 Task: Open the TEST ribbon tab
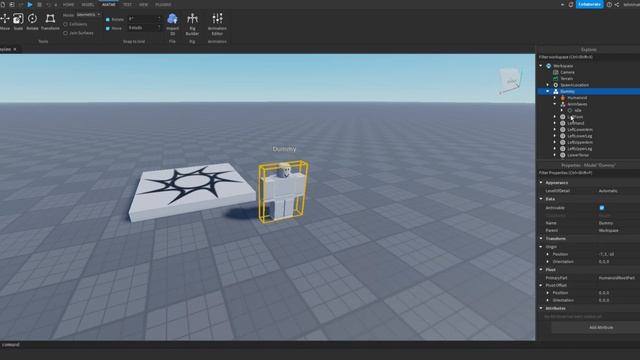(127, 5)
